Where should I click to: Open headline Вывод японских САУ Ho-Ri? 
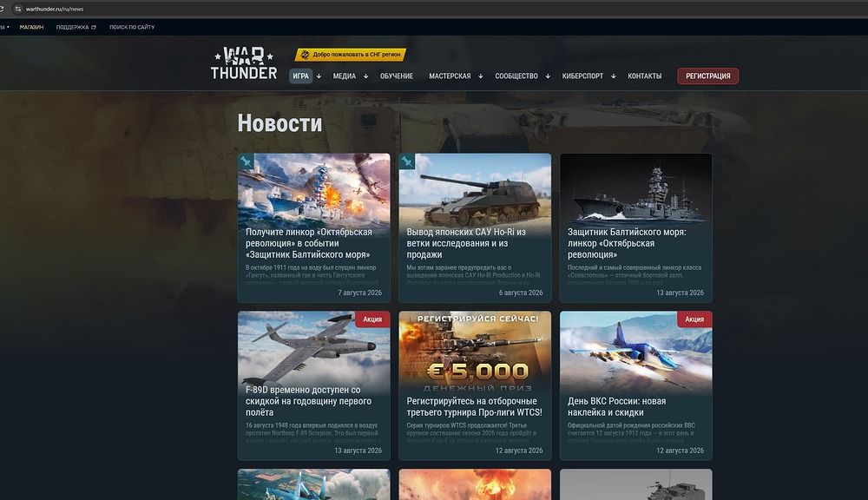[x=466, y=243]
